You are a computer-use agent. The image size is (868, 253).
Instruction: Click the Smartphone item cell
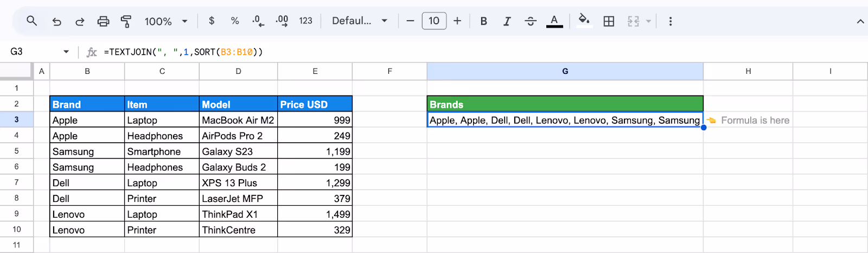(x=162, y=151)
